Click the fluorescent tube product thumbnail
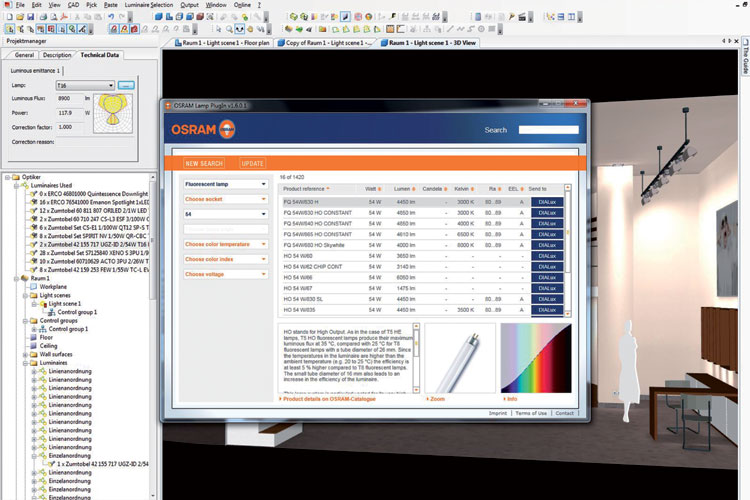This screenshot has height=500, width=750. (460, 358)
